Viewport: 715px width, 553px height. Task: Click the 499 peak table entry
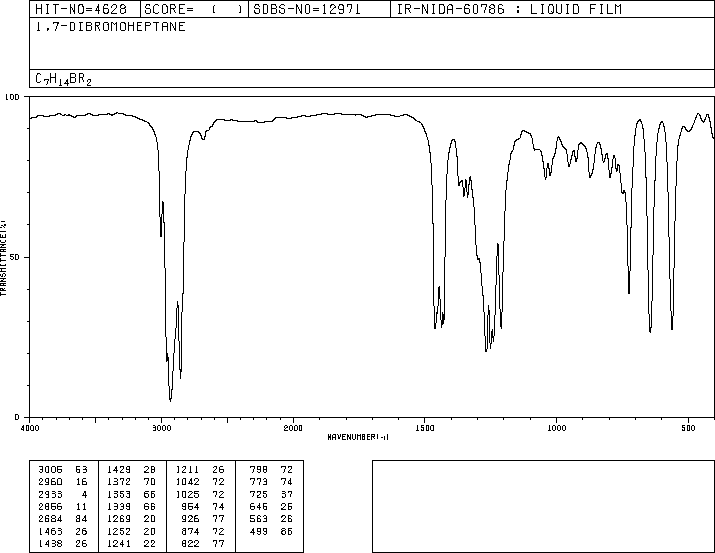click(259, 531)
